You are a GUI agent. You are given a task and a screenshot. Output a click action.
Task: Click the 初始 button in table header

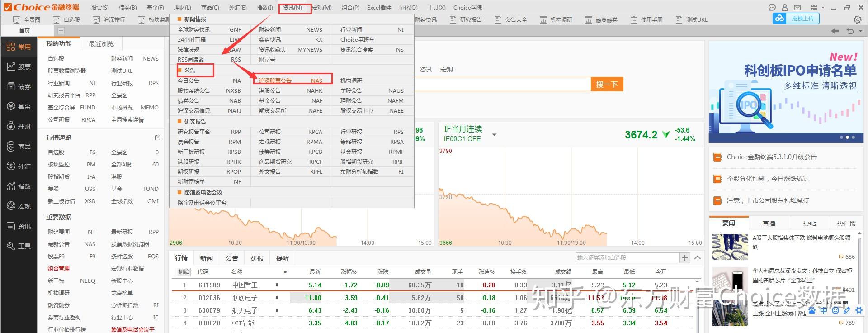click(184, 271)
